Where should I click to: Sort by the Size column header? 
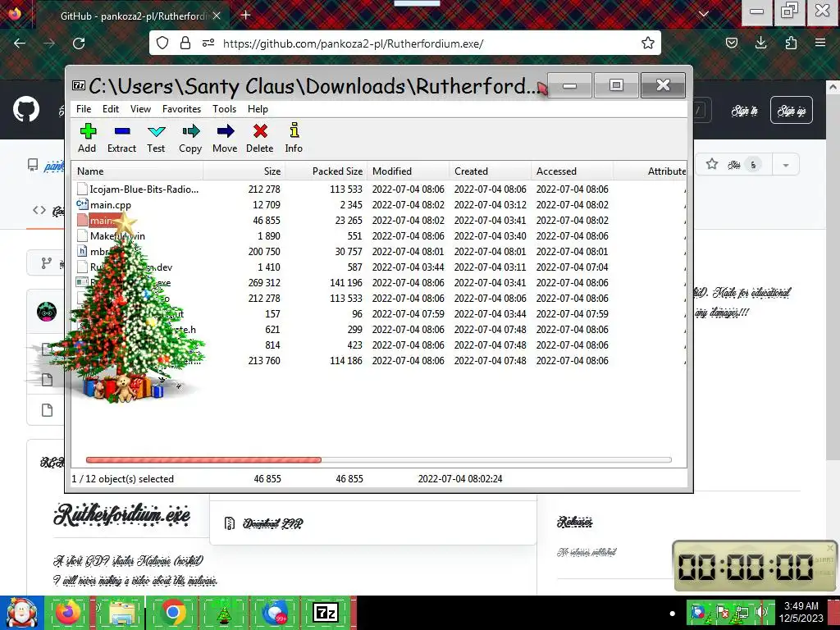coord(244,171)
